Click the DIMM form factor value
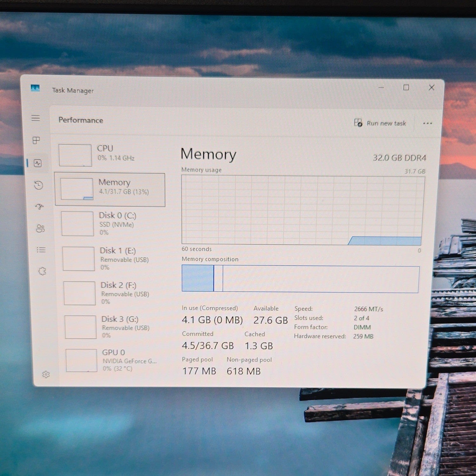Viewport: 476px width, 476px height. tap(362, 327)
